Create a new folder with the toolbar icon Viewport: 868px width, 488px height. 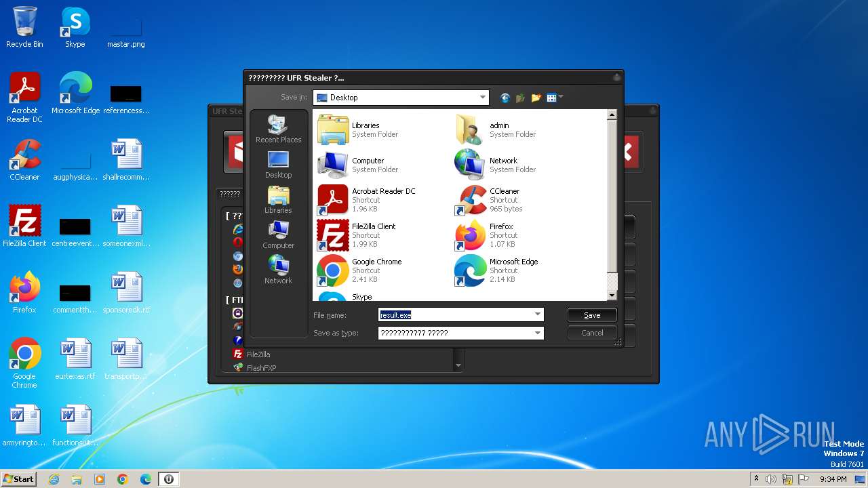tap(536, 98)
